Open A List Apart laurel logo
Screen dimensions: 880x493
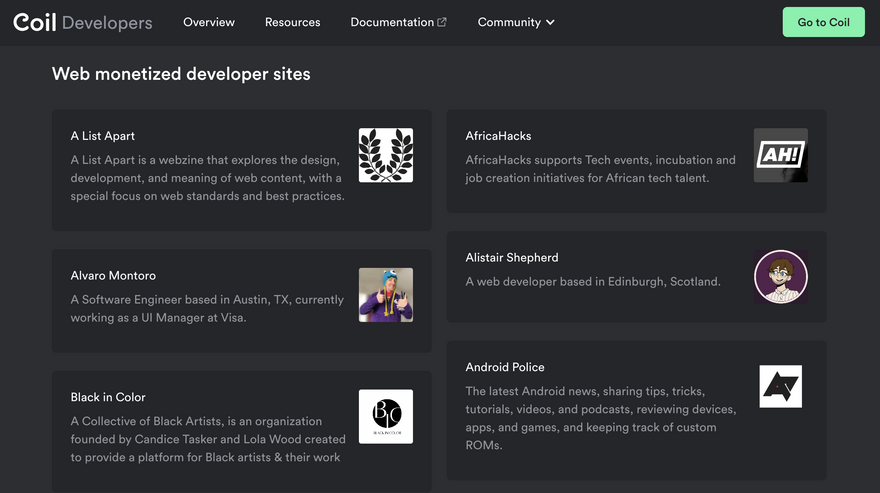[386, 155]
